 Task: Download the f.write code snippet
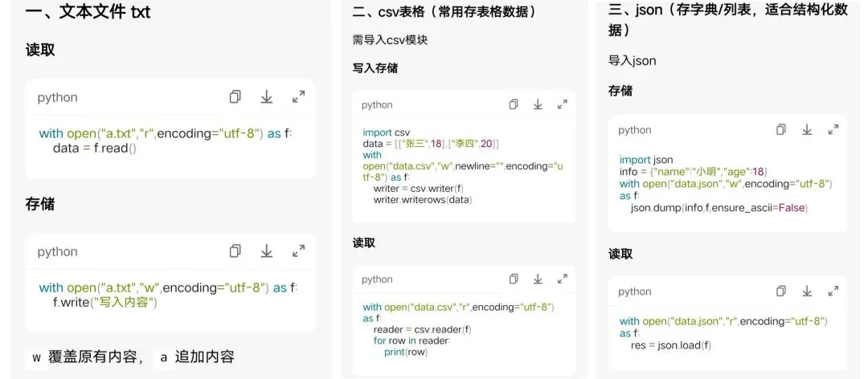pos(267,251)
